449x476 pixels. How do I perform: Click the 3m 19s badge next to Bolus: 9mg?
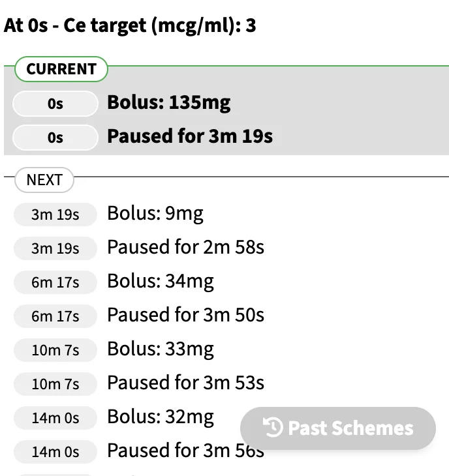click(x=55, y=215)
